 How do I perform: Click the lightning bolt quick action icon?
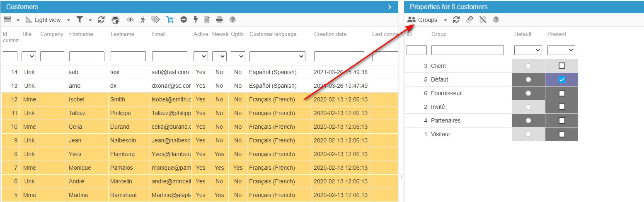pos(196,19)
